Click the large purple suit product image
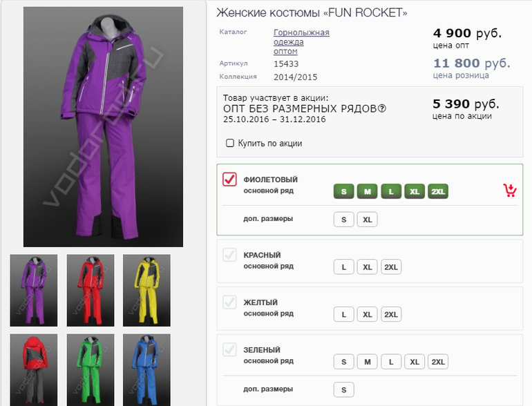 (x=103, y=127)
